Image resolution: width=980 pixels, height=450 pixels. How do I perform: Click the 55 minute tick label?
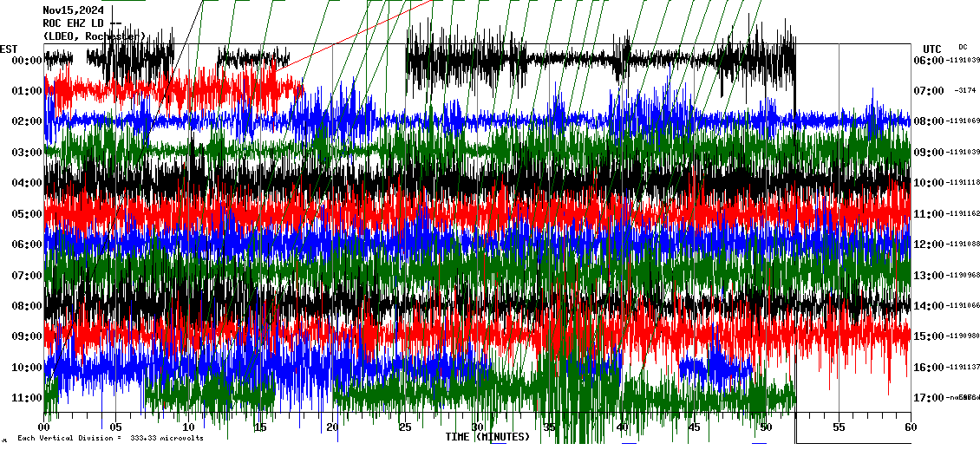coord(839,427)
